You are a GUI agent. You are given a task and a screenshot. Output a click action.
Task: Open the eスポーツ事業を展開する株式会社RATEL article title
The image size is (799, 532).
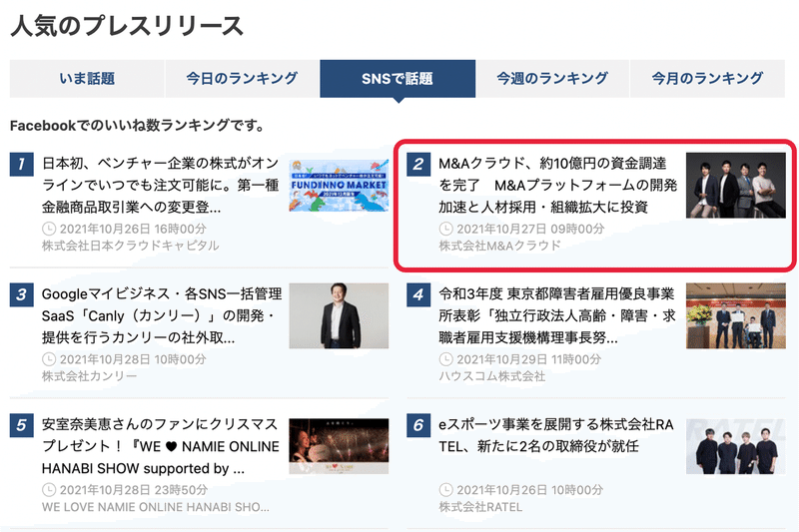click(x=556, y=435)
